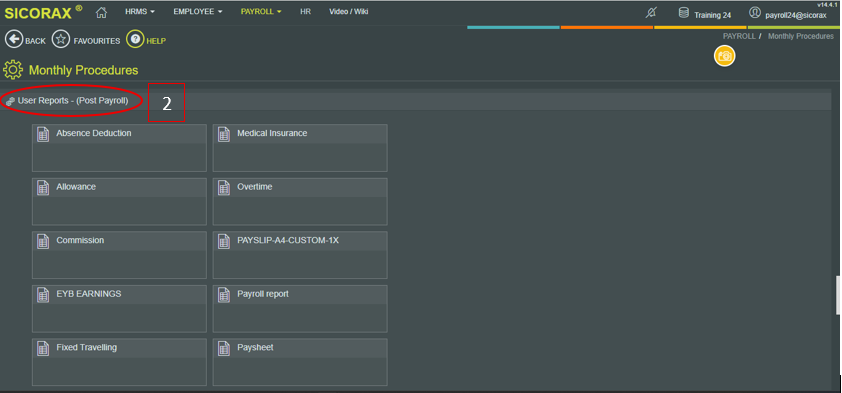Click the Payroll report document icon

tap(224, 295)
